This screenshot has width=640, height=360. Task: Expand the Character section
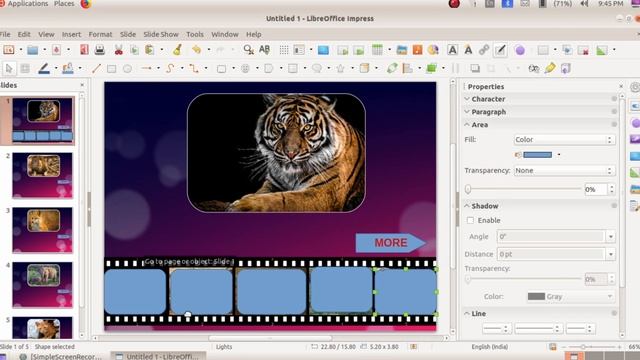coord(467,99)
